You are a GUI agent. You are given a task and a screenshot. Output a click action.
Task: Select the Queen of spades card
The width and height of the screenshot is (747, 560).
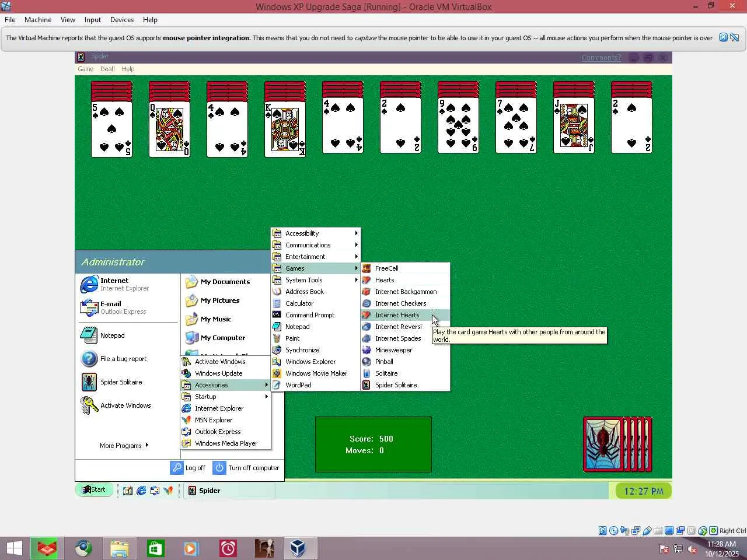[x=169, y=129]
